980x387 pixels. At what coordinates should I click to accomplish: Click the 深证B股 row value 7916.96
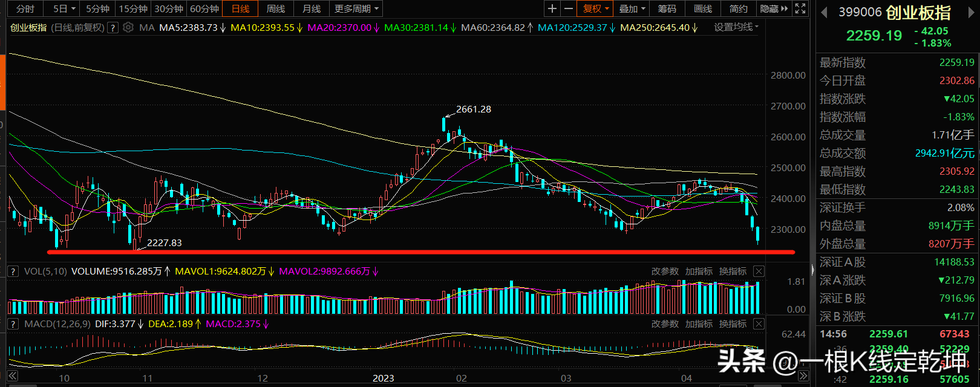pos(956,298)
